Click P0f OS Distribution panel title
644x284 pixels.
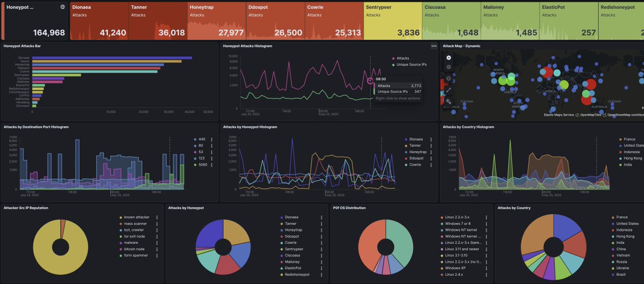(x=349, y=207)
